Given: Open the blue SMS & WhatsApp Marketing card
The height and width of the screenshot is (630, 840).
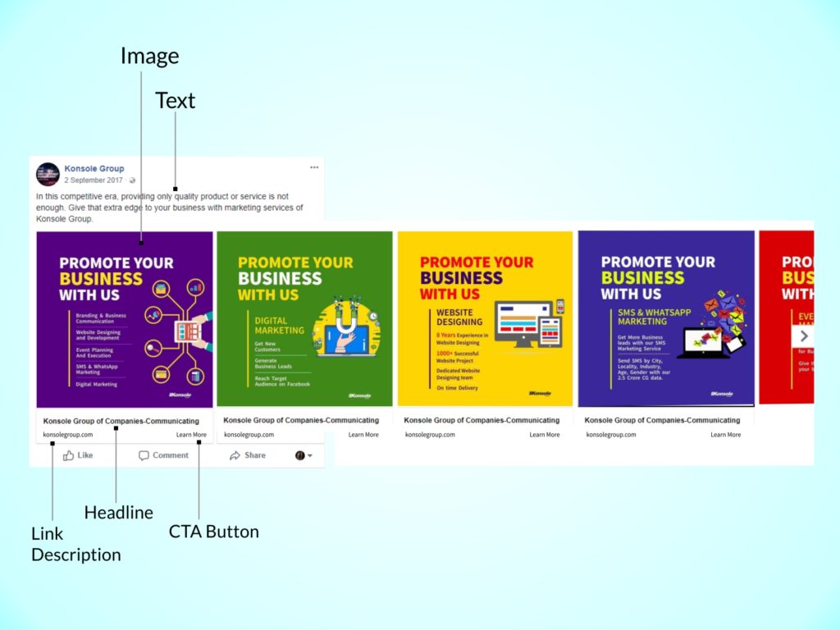Looking at the screenshot, I should [666, 319].
